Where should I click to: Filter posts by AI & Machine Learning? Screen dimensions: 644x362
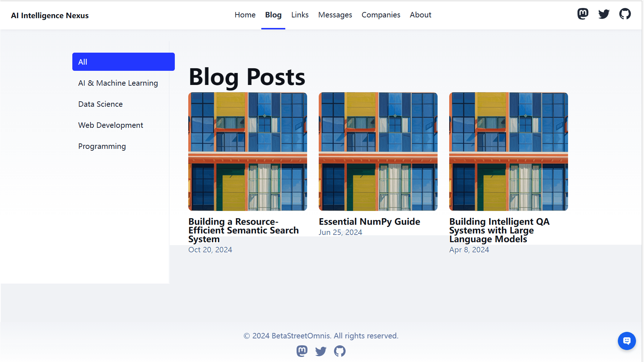point(118,83)
